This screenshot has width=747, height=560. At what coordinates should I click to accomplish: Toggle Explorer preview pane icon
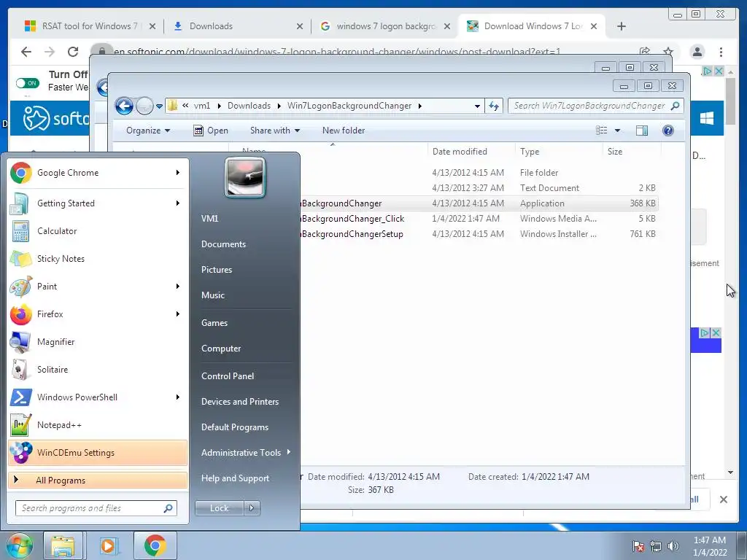tap(642, 131)
